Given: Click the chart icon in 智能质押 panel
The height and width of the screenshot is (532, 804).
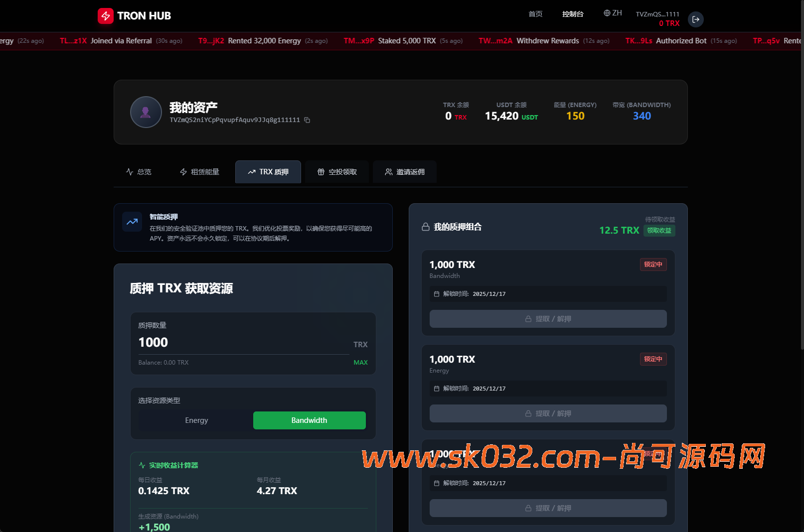Looking at the screenshot, I should tap(132, 222).
